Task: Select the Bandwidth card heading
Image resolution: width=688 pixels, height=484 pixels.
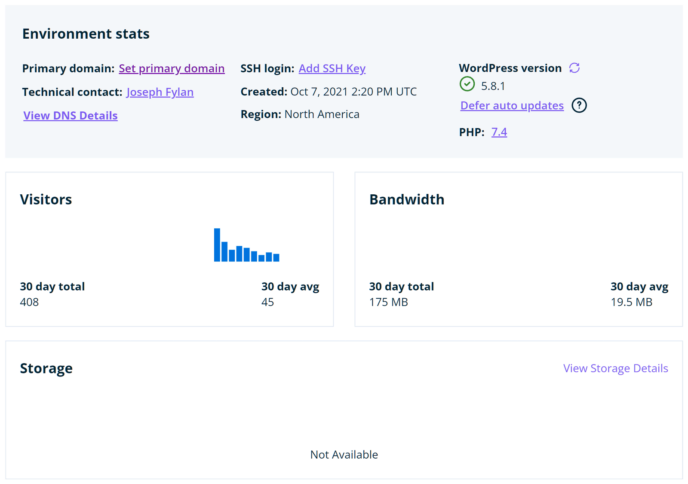Action: 407,199
